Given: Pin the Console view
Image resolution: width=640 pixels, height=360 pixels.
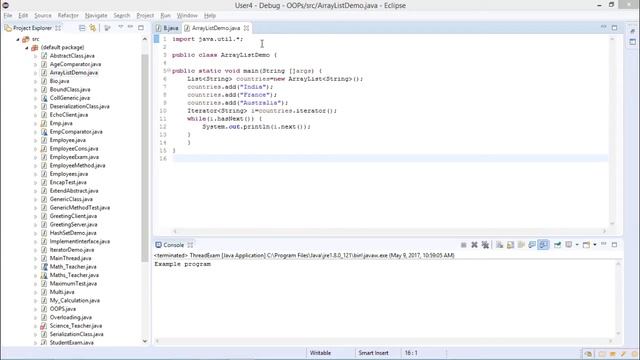Looking at the screenshot, I should [557, 245].
